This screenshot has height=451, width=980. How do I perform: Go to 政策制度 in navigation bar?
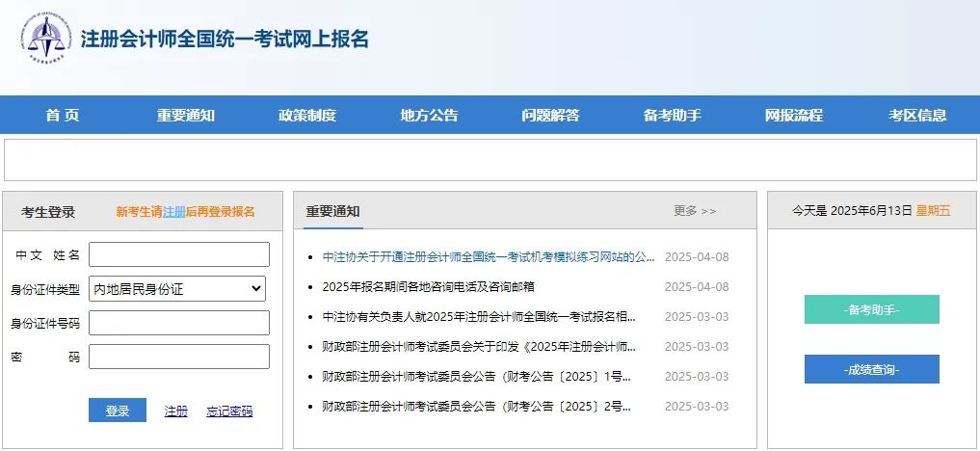[307, 116]
